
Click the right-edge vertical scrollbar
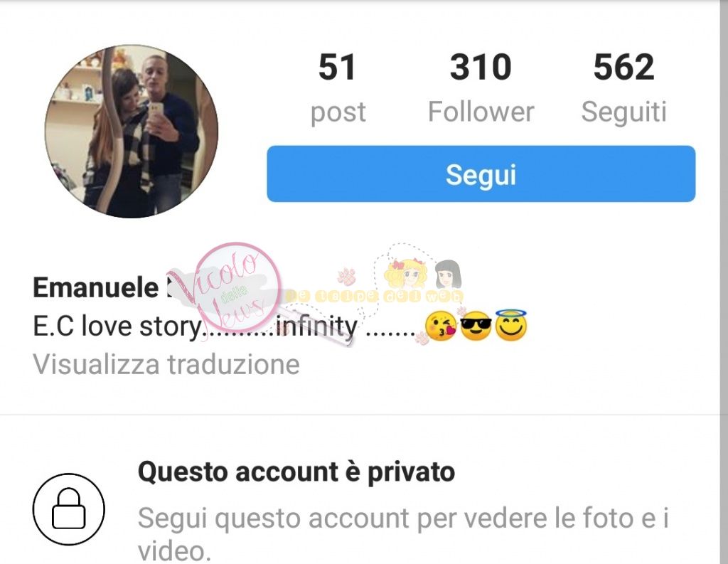pyautogui.click(x=724, y=282)
